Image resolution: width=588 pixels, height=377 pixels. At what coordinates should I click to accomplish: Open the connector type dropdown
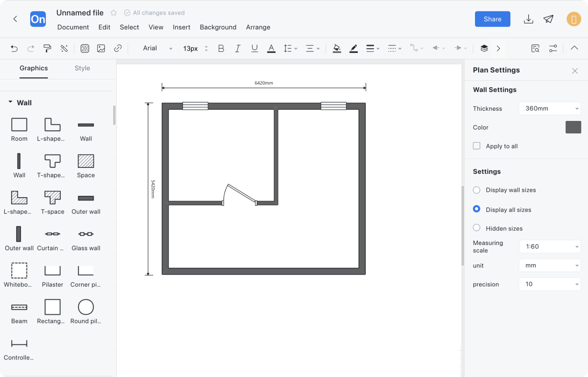(x=417, y=48)
